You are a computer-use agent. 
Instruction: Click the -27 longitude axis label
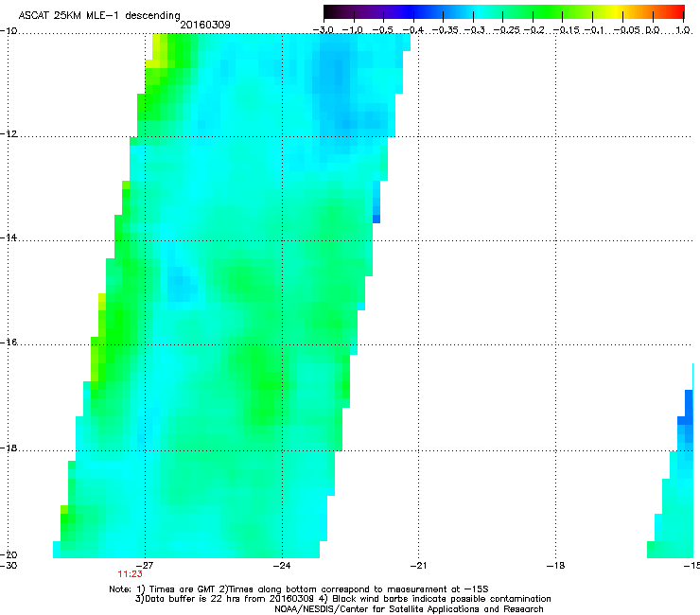pos(145,566)
